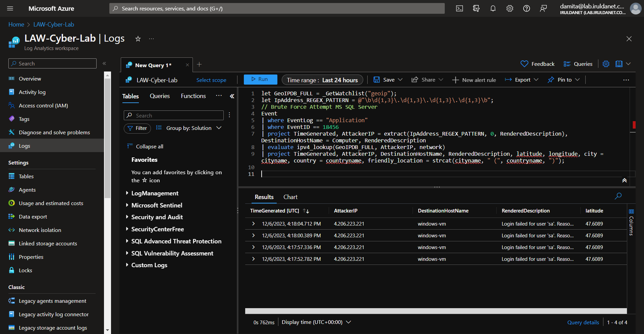
Task: Open the toolbar overflow ellipsis after Pin to
Action: (x=626, y=80)
